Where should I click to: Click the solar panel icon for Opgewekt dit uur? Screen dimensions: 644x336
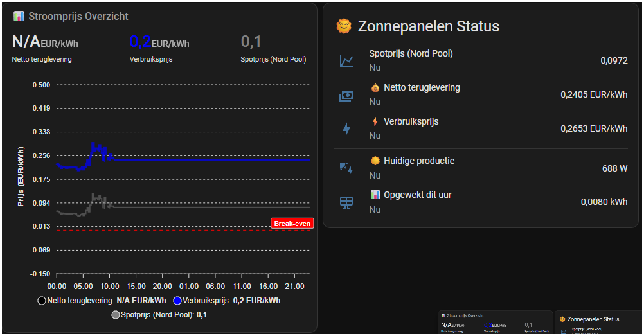coord(346,202)
